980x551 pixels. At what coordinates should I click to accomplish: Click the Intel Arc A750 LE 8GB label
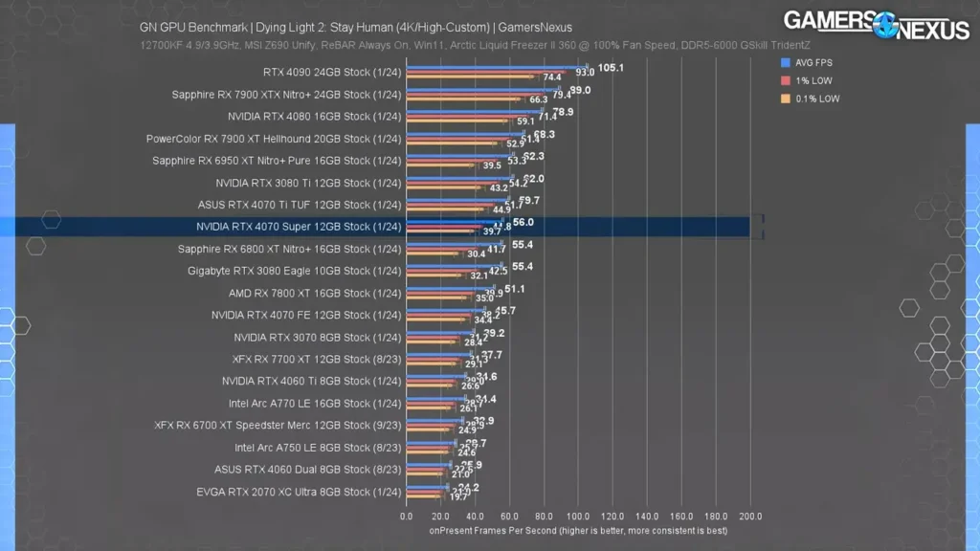point(318,448)
